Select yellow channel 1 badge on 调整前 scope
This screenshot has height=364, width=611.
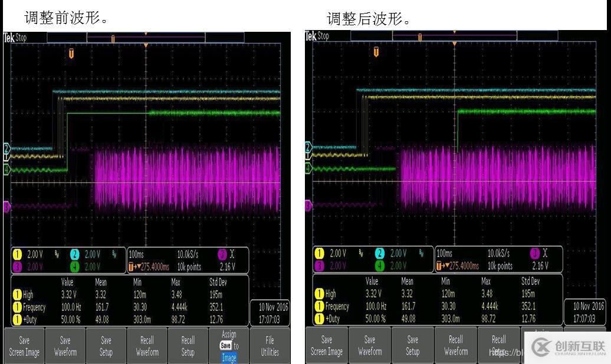click(17, 254)
